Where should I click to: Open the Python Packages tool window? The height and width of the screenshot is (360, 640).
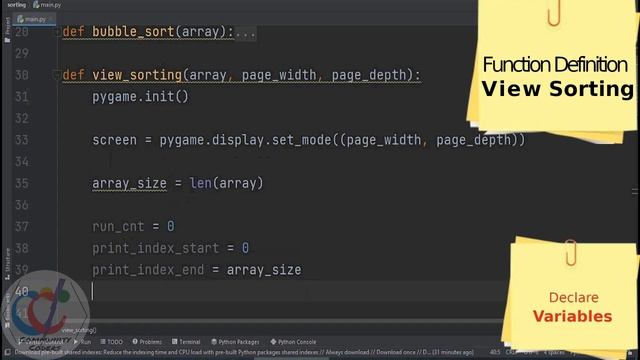(235, 342)
